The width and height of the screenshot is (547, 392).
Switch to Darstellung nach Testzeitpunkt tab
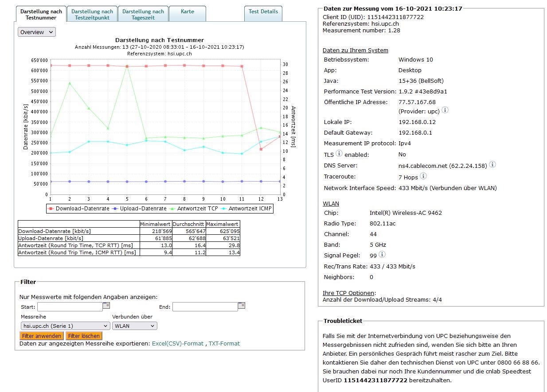92,14
